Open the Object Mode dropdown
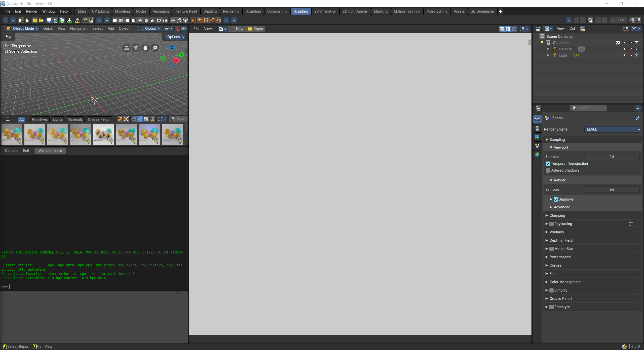This screenshot has height=350, width=644. (22, 29)
